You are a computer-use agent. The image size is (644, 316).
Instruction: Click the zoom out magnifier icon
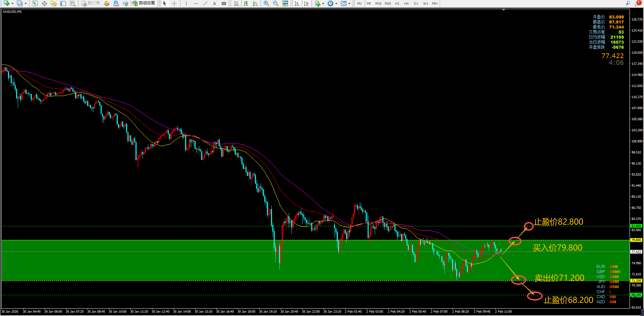click(275, 3)
